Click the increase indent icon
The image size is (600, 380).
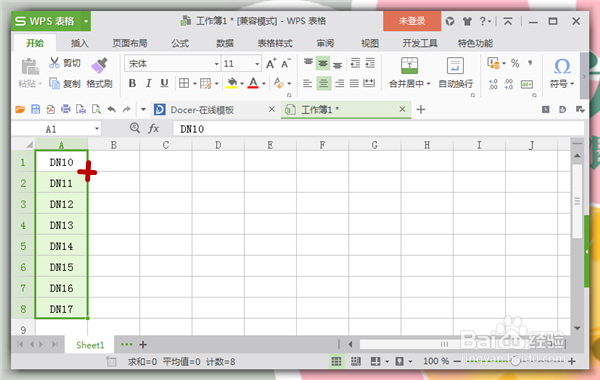point(370,63)
